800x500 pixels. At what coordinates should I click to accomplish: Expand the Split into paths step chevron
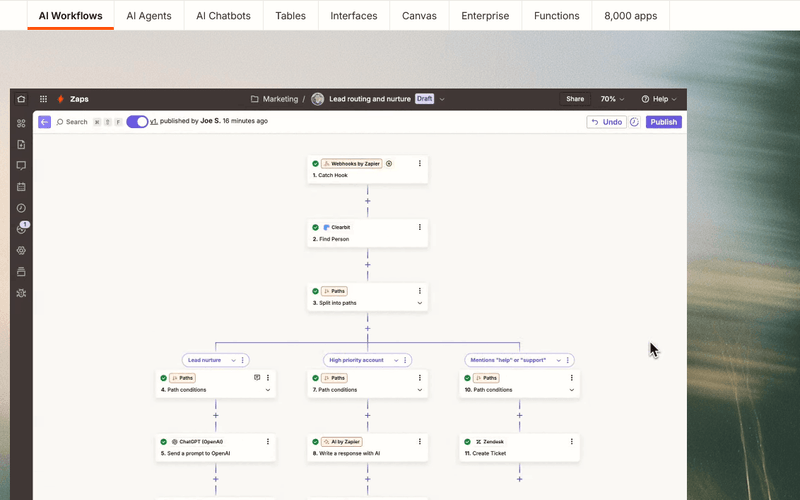420,303
